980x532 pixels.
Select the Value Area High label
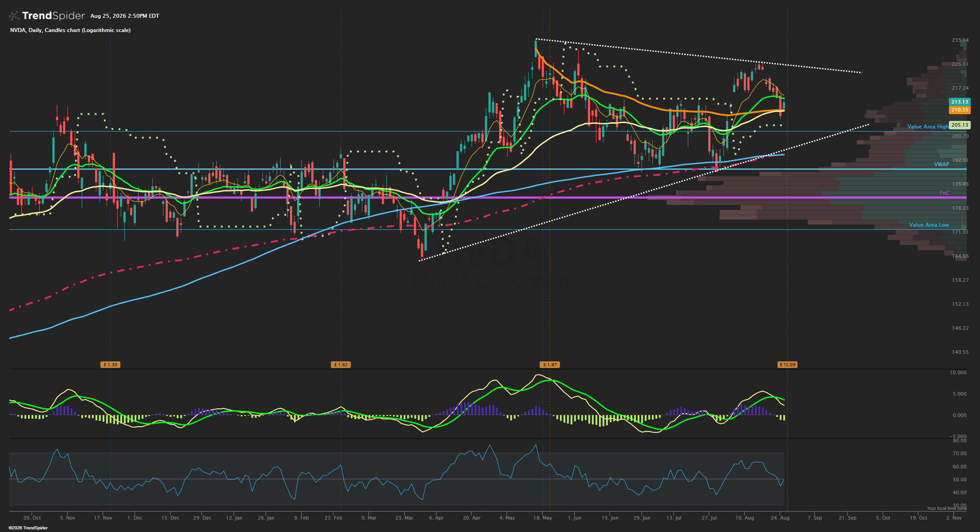928,127
